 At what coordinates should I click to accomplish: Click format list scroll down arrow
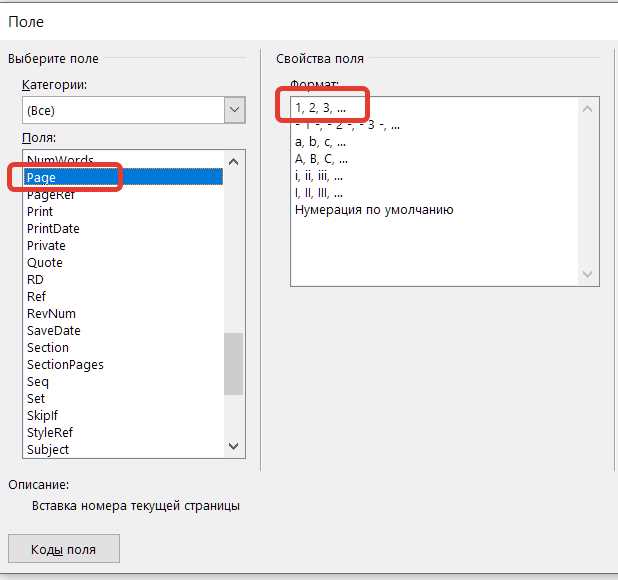[x=588, y=274]
